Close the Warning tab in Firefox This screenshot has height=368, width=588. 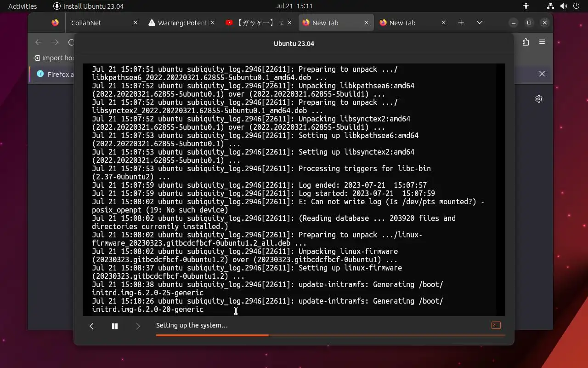(x=212, y=23)
